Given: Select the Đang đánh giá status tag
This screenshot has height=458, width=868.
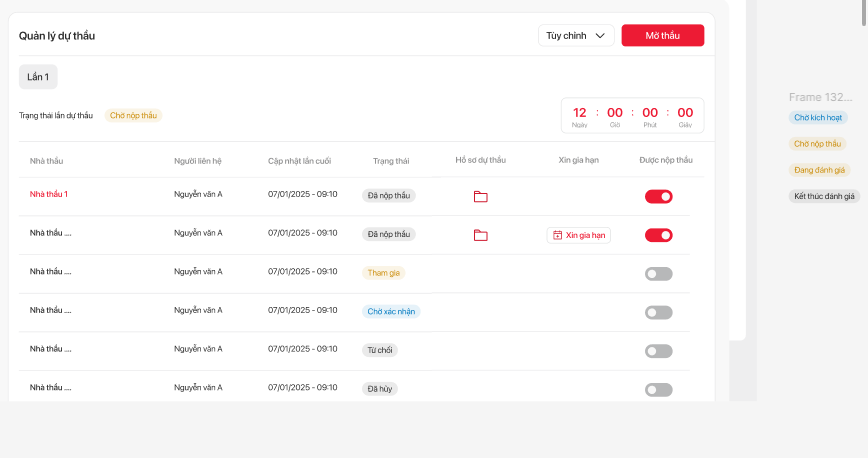Looking at the screenshot, I should tap(819, 170).
